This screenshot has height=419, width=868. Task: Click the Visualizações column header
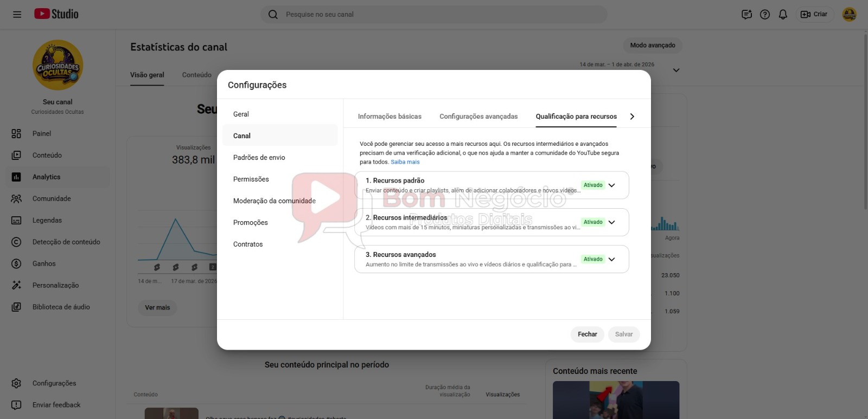pyautogui.click(x=503, y=395)
